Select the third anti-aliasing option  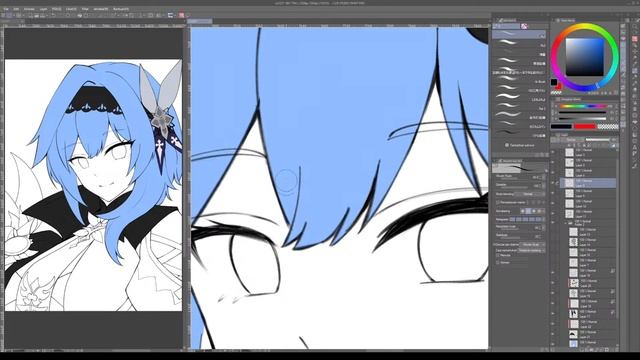click(x=534, y=211)
